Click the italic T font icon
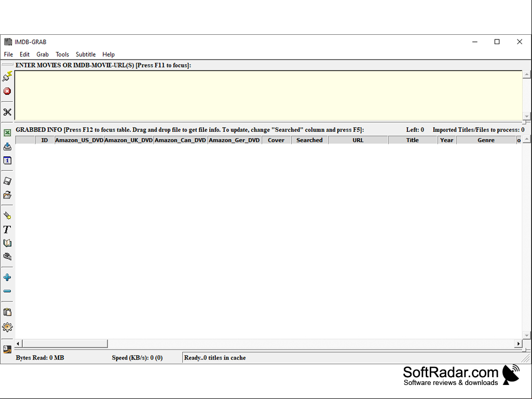 tap(7, 229)
